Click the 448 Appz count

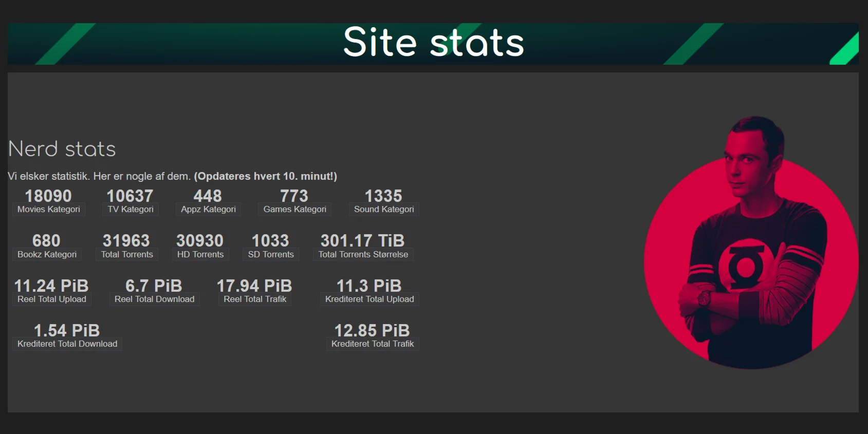pos(208,196)
